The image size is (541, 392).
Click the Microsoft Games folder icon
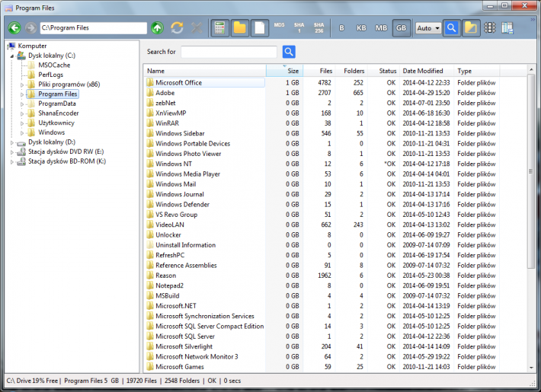[150, 367]
